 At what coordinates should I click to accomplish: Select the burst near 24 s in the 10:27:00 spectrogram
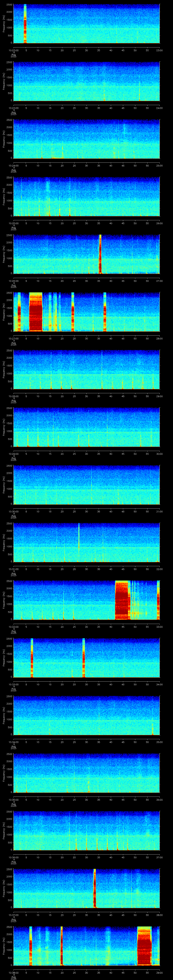coord(73,312)
